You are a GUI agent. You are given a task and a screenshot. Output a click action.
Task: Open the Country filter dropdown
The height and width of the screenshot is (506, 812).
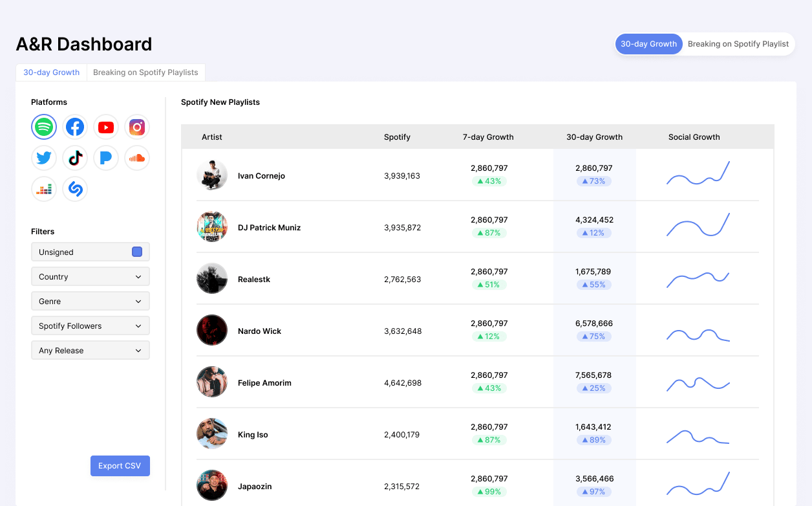91,276
